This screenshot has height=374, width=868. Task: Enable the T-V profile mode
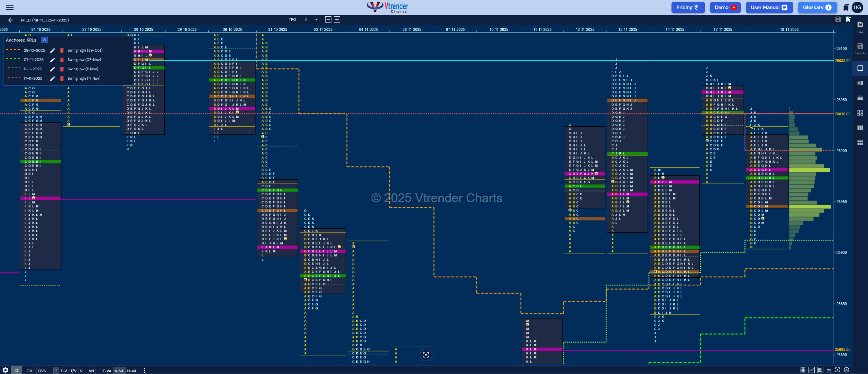point(64,371)
